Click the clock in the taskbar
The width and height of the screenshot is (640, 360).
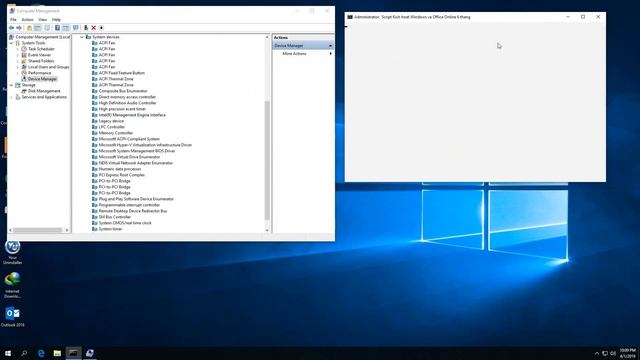tap(628, 353)
